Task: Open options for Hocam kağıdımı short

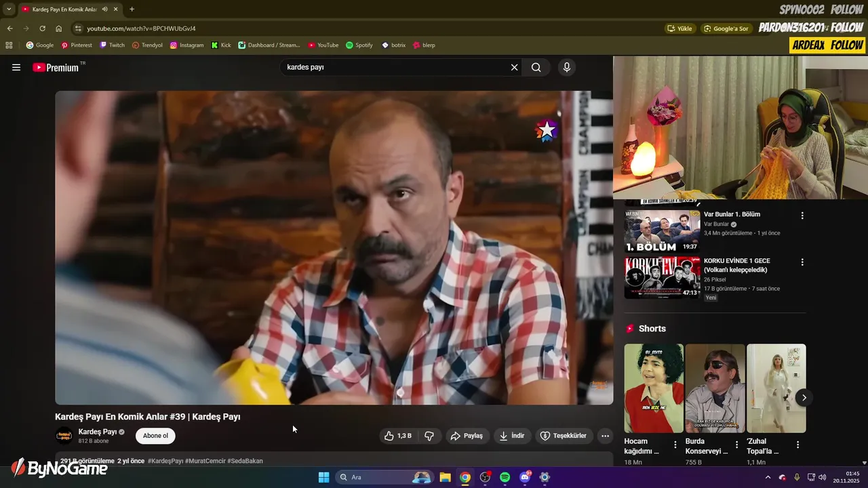Action: tap(675, 445)
